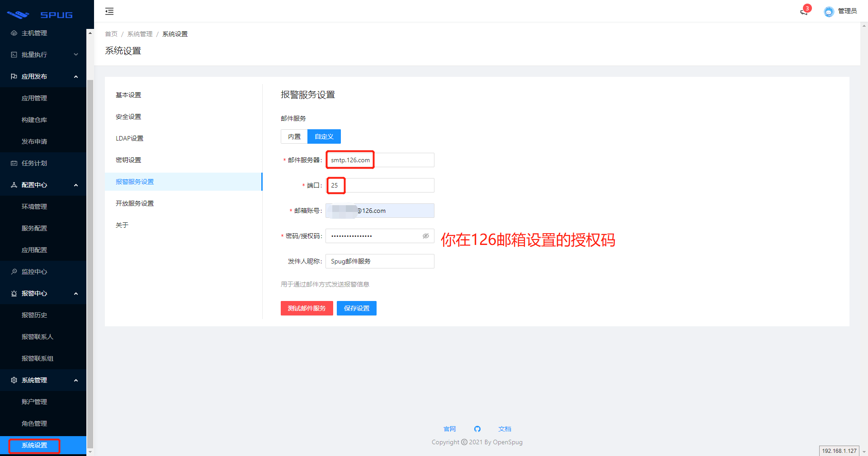
Task: Expand the 批量执行 submenu
Action: 43,55
